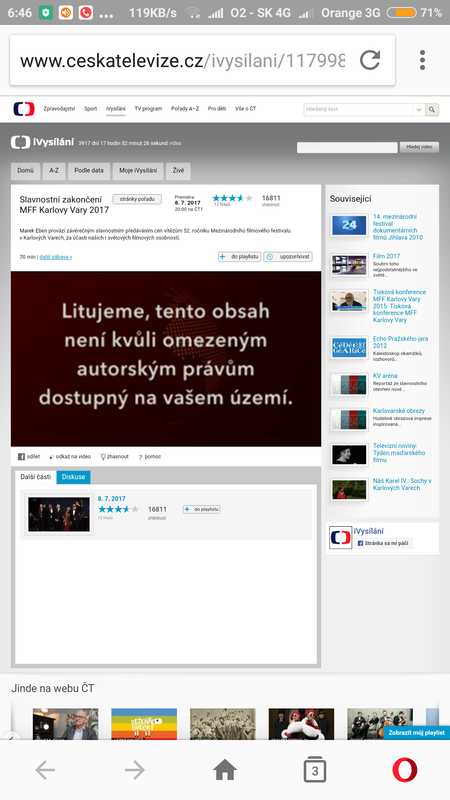The image size is (450, 800).
Task: Click the 8. 7. 2017 episode link
Action: [112, 498]
